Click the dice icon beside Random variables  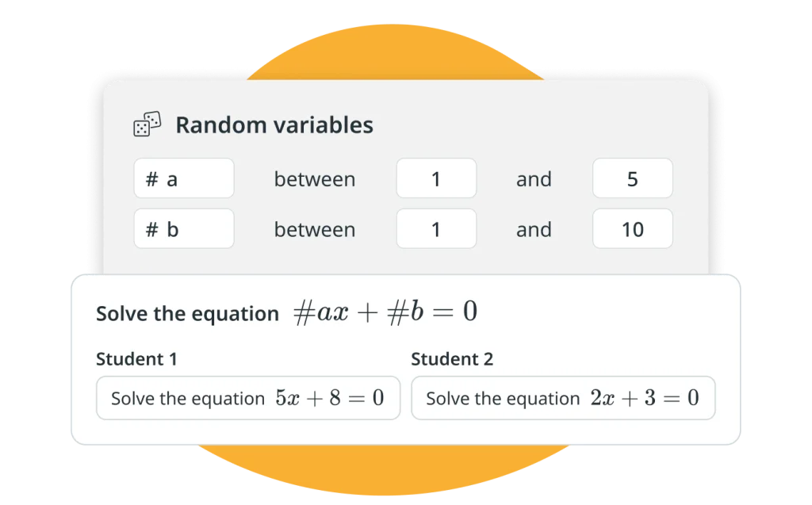(x=147, y=124)
